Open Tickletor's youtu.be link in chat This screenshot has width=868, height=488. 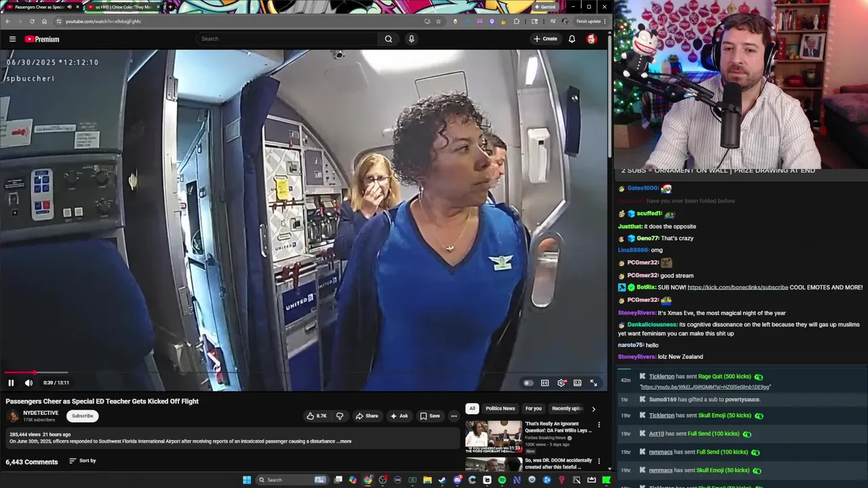705,387
